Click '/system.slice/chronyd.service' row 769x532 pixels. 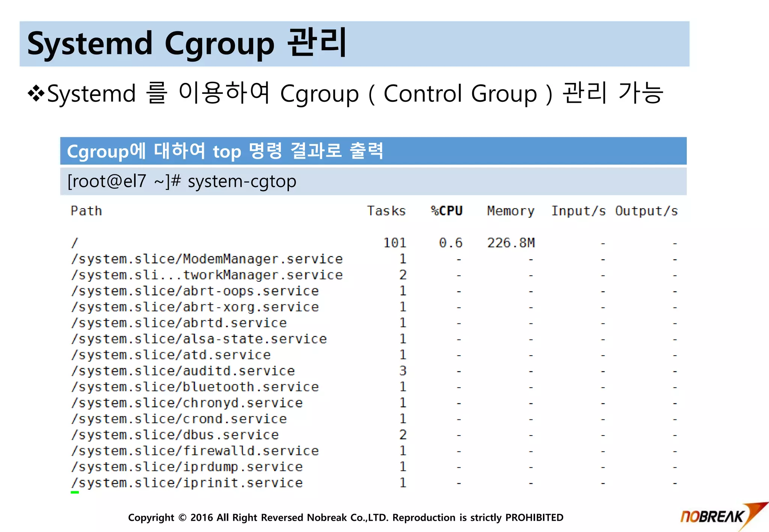click(x=374, y=403)
